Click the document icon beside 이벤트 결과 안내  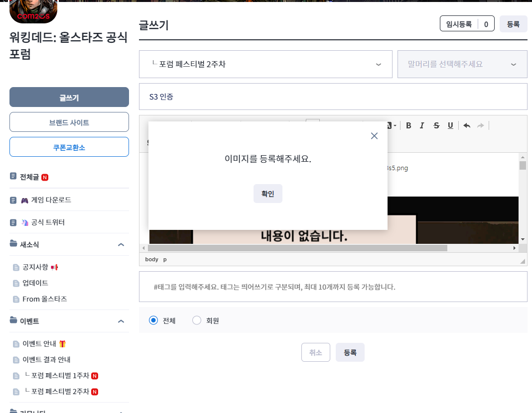(16, 360)
